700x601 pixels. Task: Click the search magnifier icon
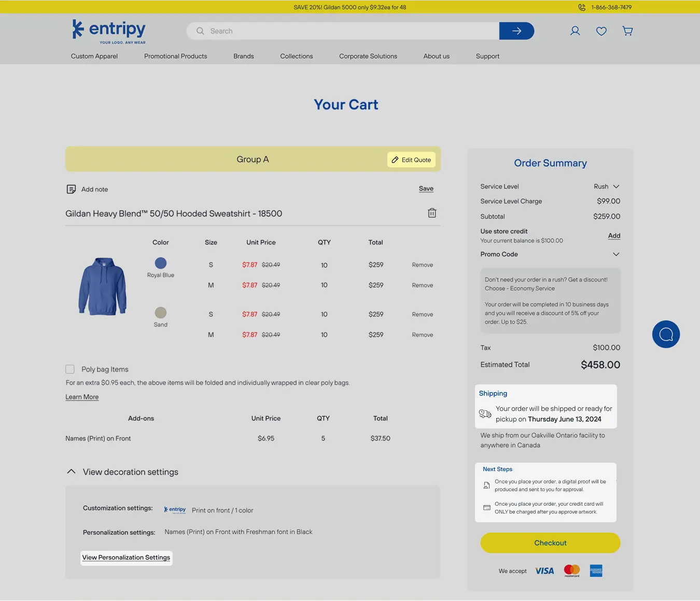(x=200, y=31)
